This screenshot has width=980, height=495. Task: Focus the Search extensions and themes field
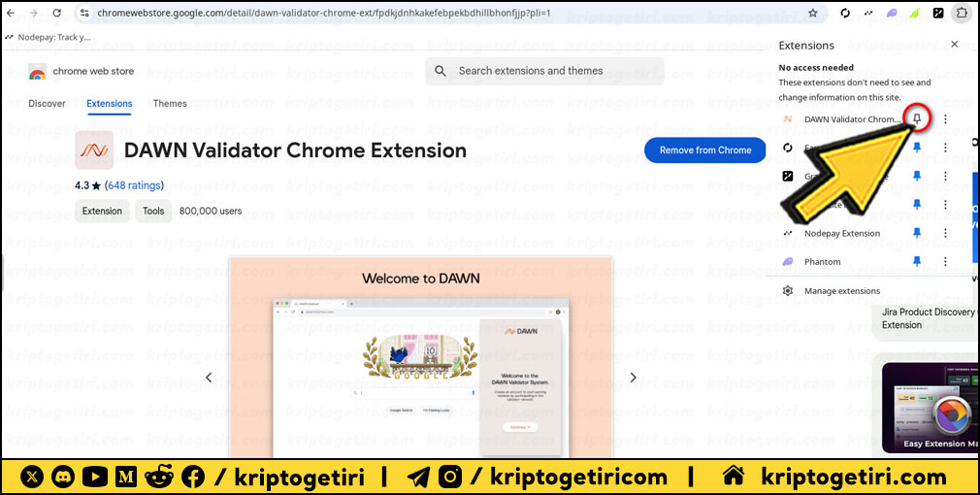click(544, 71)
